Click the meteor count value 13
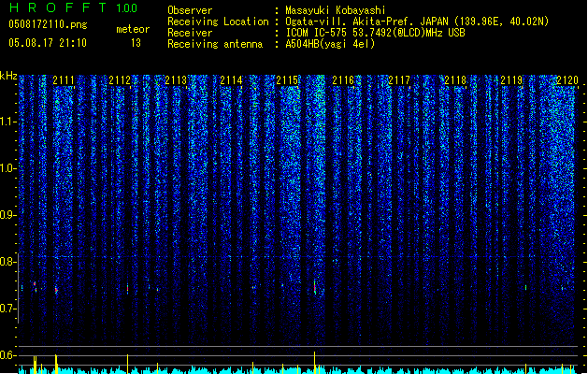 click(x=136, y=43)
